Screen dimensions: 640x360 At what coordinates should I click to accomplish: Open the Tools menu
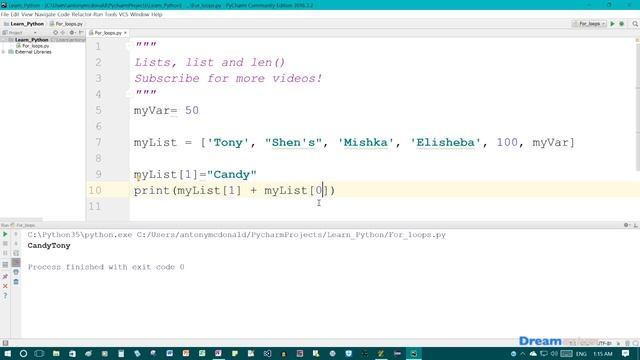[111, 14]
